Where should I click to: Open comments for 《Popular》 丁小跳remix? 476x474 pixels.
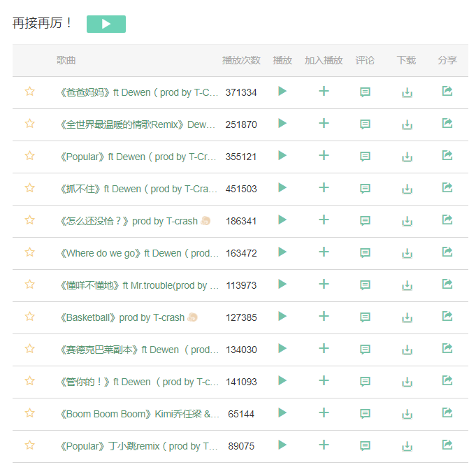(x=365, y=446)
